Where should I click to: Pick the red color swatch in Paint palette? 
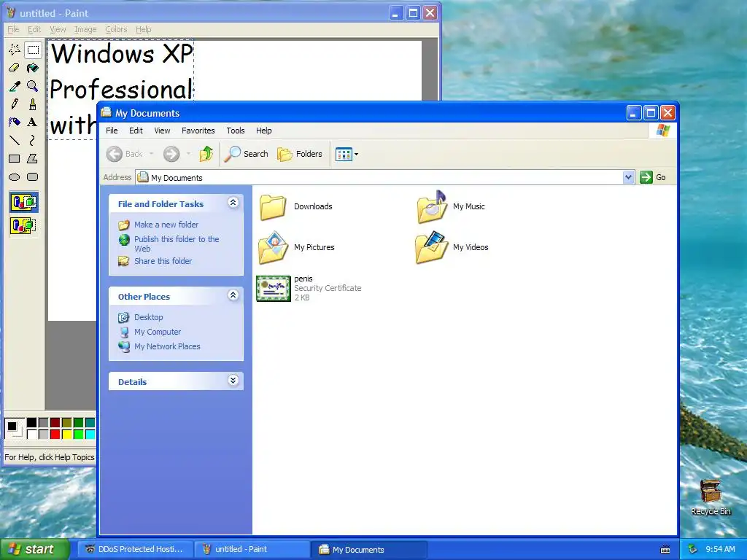coord(55,434)
